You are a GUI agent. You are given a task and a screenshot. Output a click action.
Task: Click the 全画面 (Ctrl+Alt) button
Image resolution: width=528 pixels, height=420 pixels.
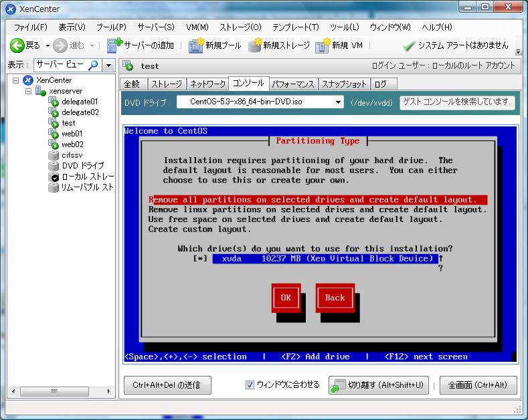(x=478, y=385)
